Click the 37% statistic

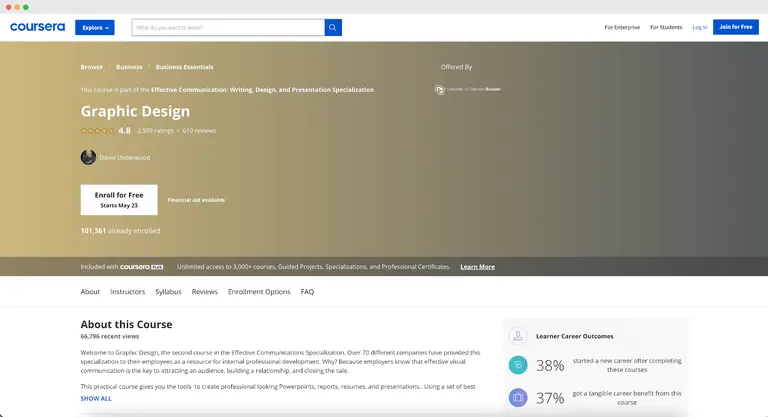(550, 398)
